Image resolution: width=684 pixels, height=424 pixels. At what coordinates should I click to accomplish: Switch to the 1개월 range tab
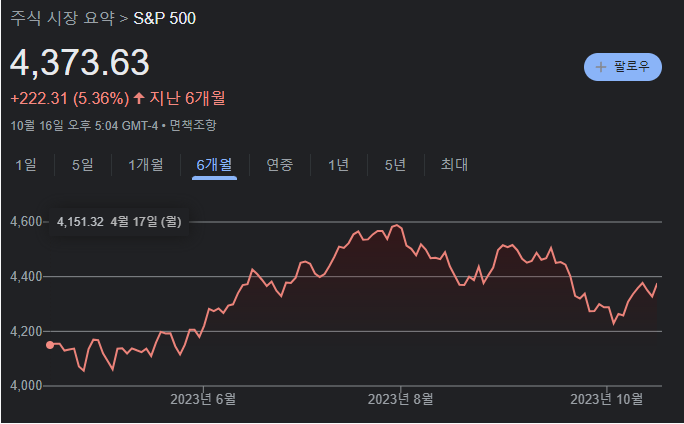pos(146,165)
